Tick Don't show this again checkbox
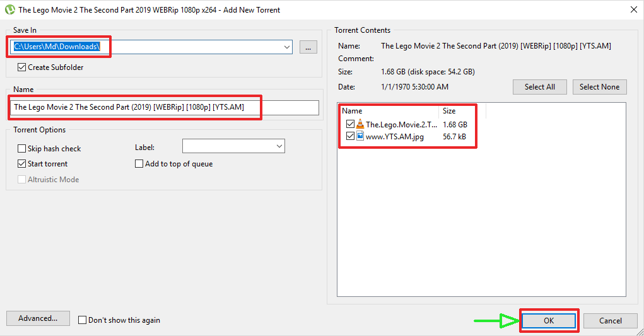The width and height of the screenshot is (644, 336). pyautogui.click(x=82, y=320)
